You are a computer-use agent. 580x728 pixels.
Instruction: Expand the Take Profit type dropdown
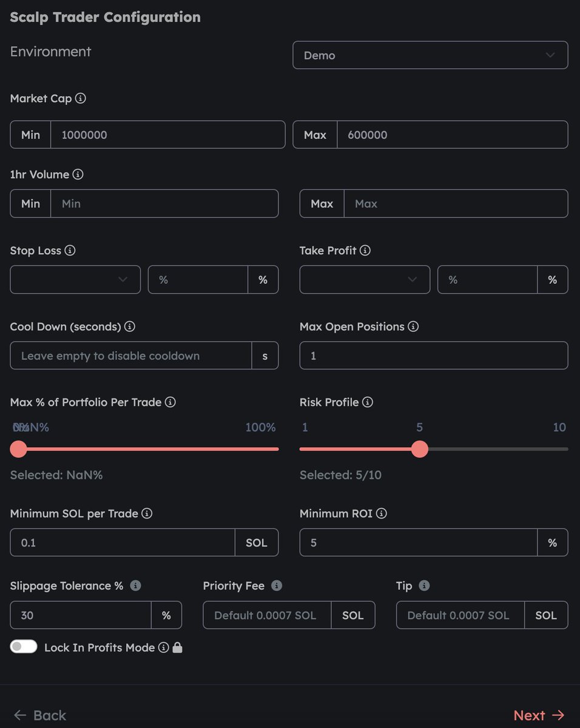click(365, 280)
